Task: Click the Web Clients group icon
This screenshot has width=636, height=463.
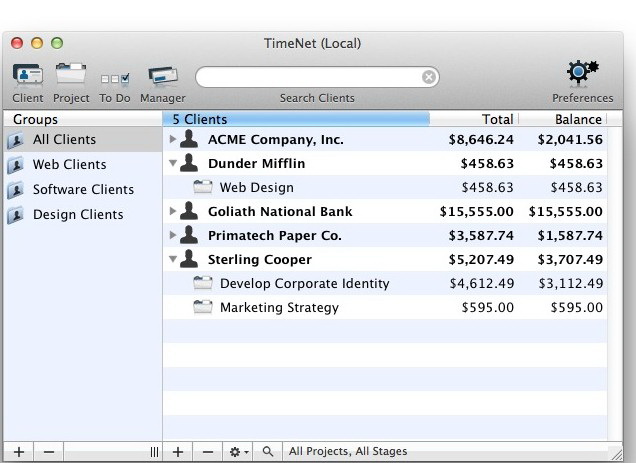Action: coord(15,166)
